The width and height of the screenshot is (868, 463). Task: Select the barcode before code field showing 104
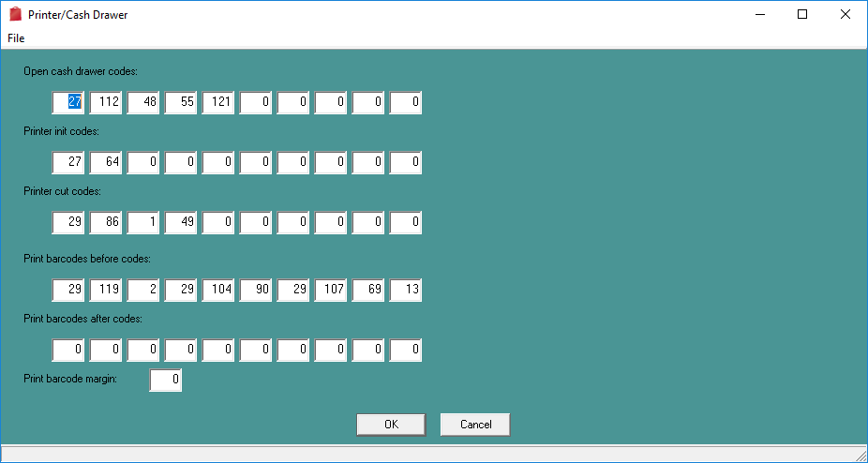click(218, 290)
